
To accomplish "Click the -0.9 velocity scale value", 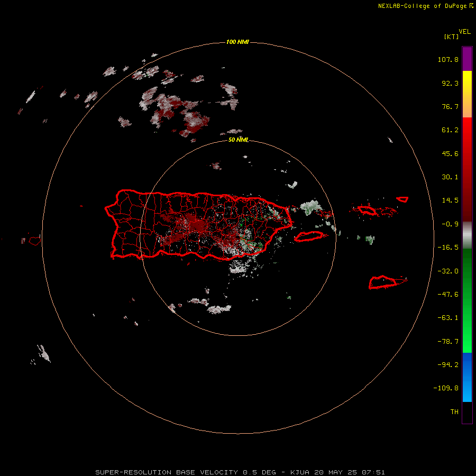I will click(450, 224).
